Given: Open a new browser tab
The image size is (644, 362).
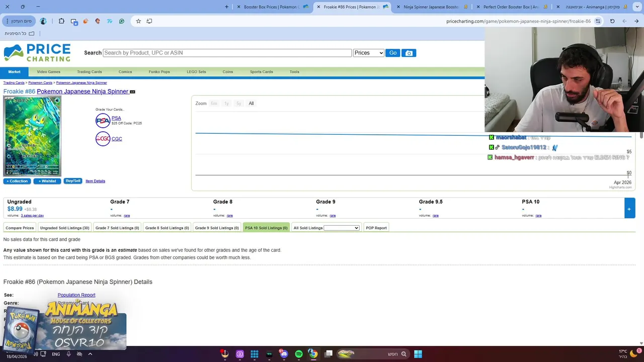Looking at the screenshot, I should click(226, 7).
